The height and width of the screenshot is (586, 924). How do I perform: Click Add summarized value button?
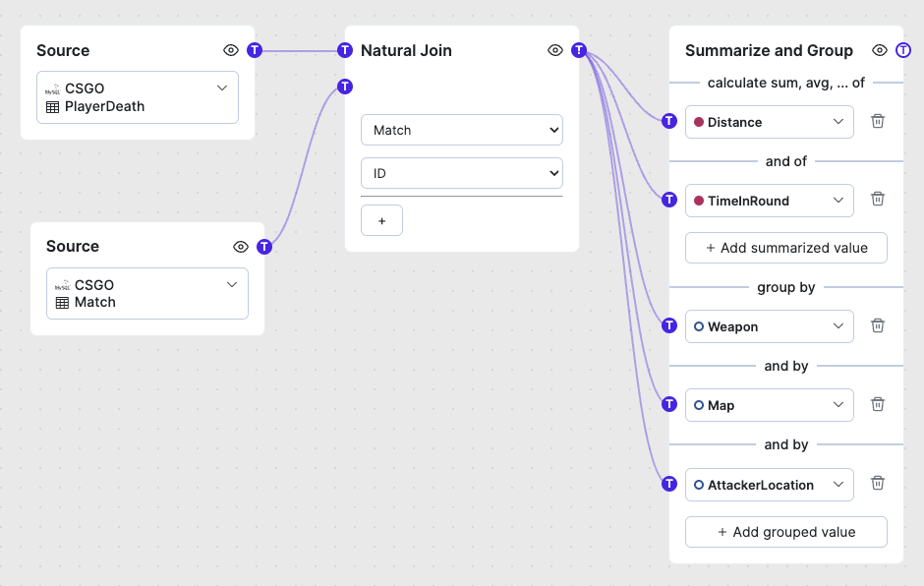tap(786, 248)
